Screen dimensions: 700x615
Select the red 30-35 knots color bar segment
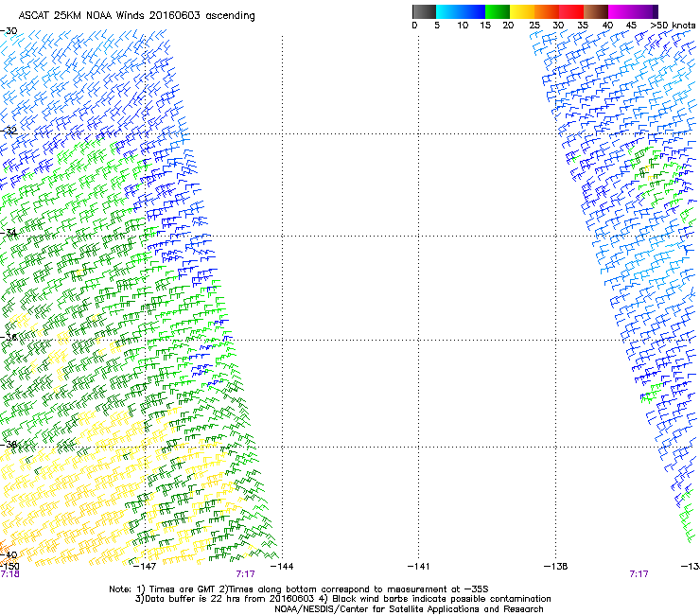(x=571, y=11)
